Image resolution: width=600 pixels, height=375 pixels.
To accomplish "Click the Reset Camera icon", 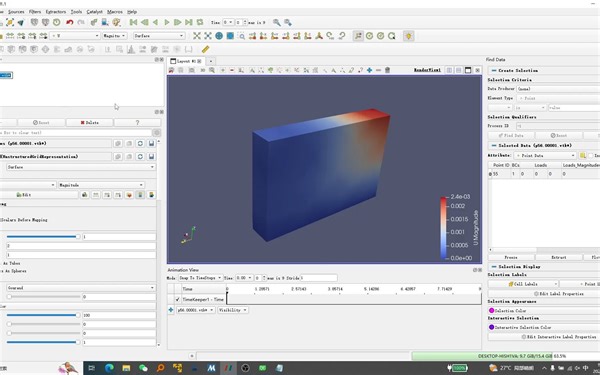I will (197, 36).
